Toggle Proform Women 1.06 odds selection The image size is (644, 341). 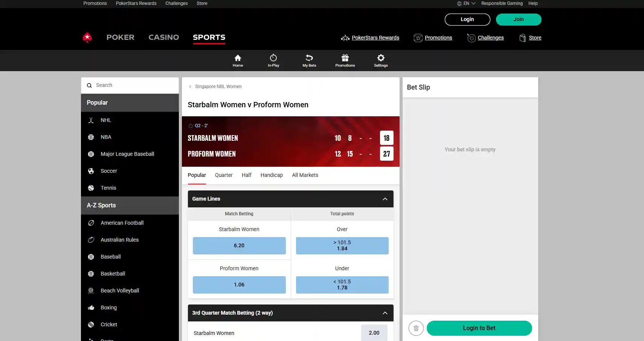click(239, 285)
